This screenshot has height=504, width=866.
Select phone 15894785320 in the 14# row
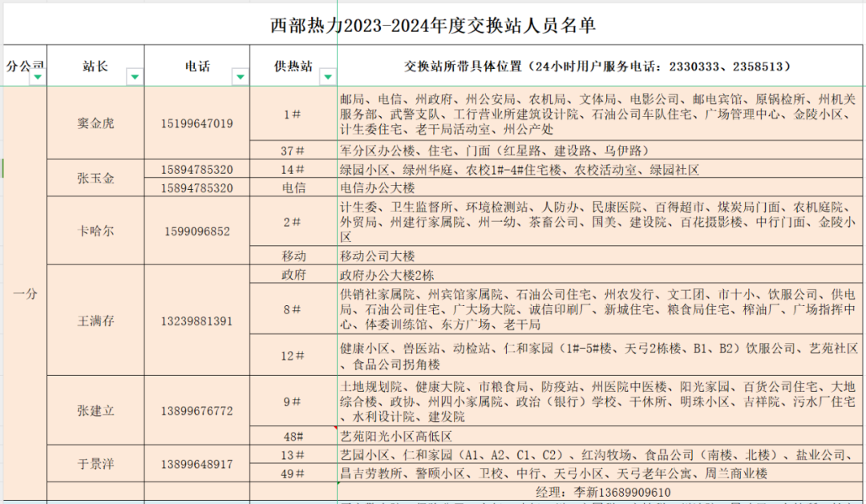click(x=197, y=170)
